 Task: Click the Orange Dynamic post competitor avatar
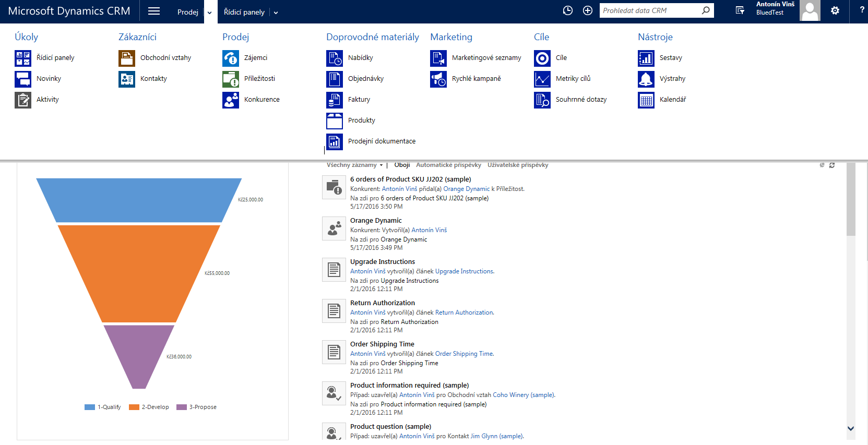(334, 228)
